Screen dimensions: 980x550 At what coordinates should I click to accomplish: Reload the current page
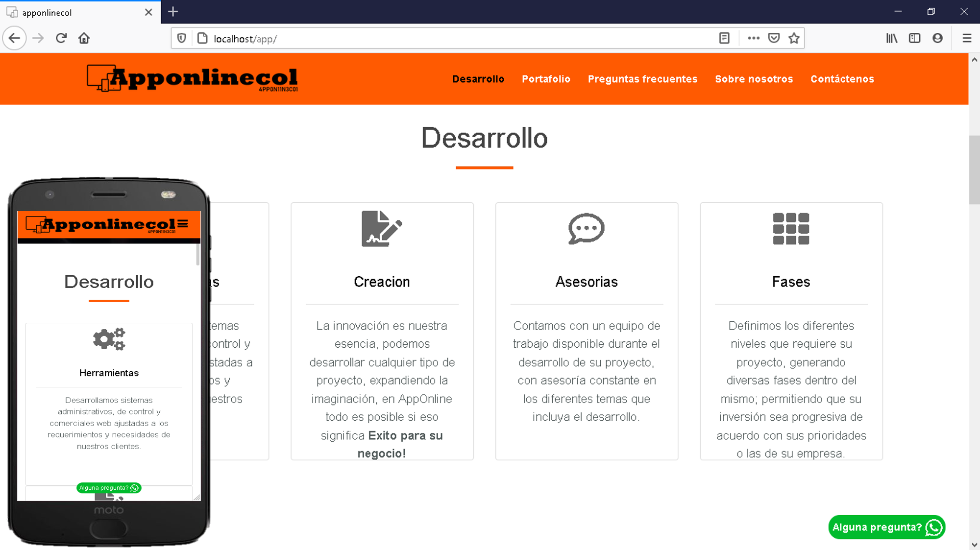[x=61, y=38]
